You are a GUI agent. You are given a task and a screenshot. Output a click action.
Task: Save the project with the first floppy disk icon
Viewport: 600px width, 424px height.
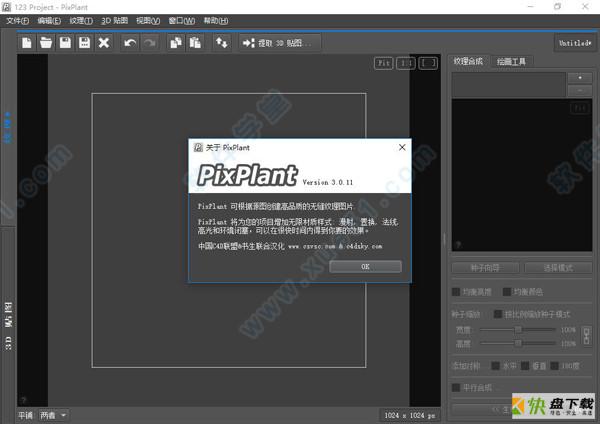pos(65,42)
